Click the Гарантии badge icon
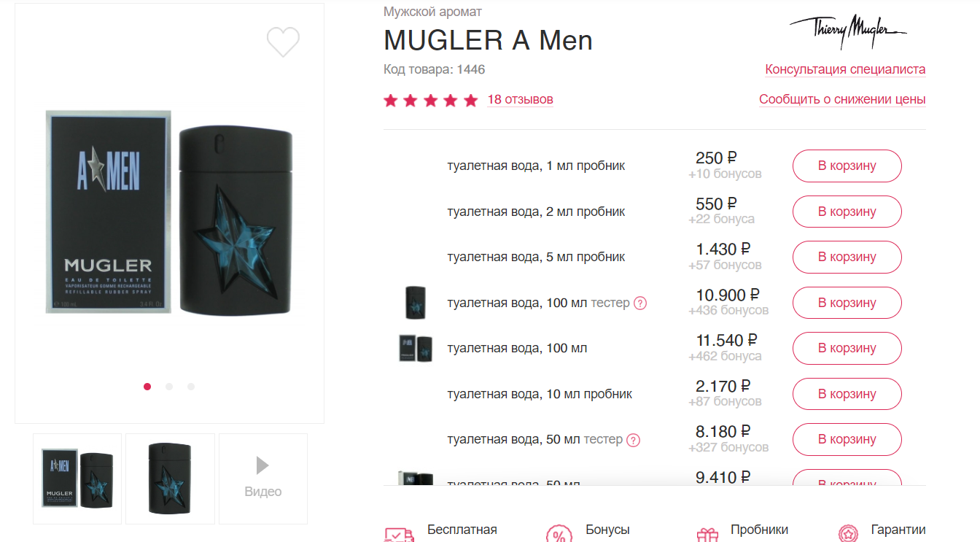980x542 pixels. coord(847,535)
